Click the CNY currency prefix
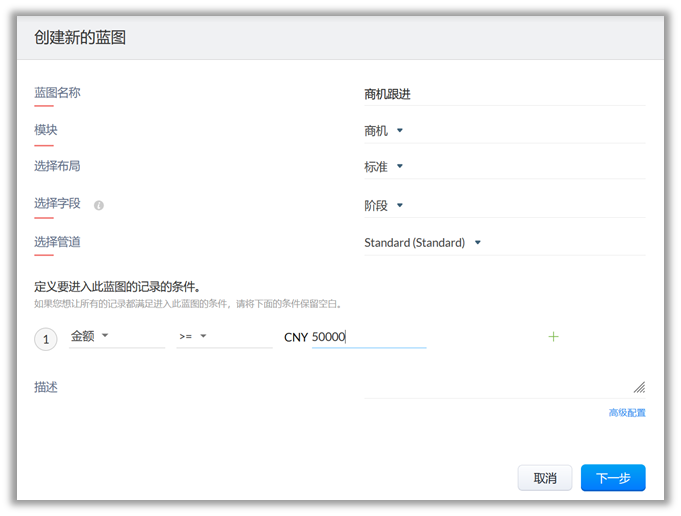The width and height of the screenshot is (681, 516). point(296,337)
